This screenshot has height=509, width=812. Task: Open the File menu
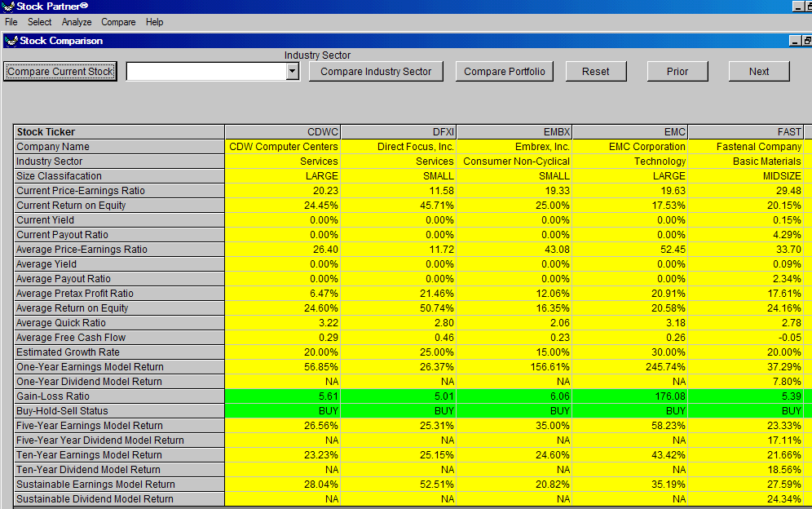11,22
